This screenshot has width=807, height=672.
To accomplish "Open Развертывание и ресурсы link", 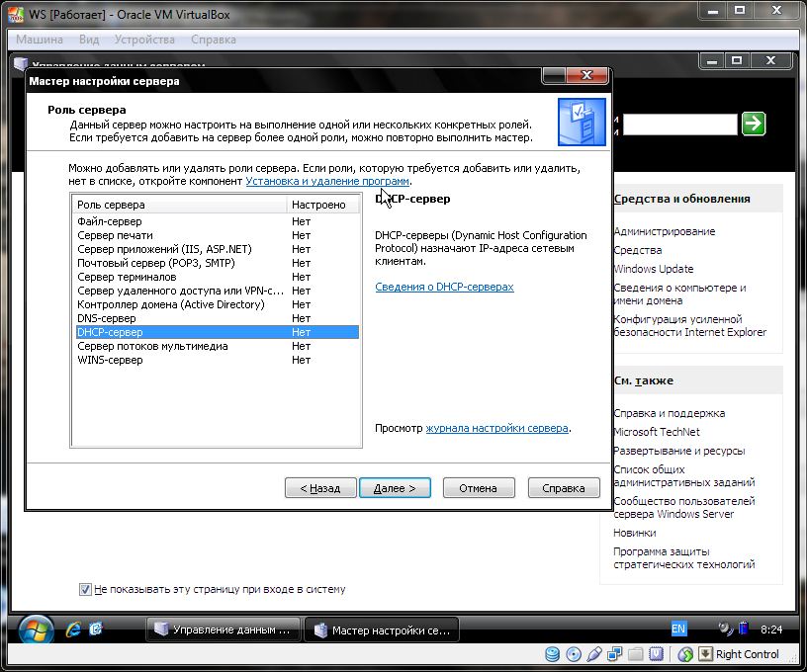I will point(679,451).
